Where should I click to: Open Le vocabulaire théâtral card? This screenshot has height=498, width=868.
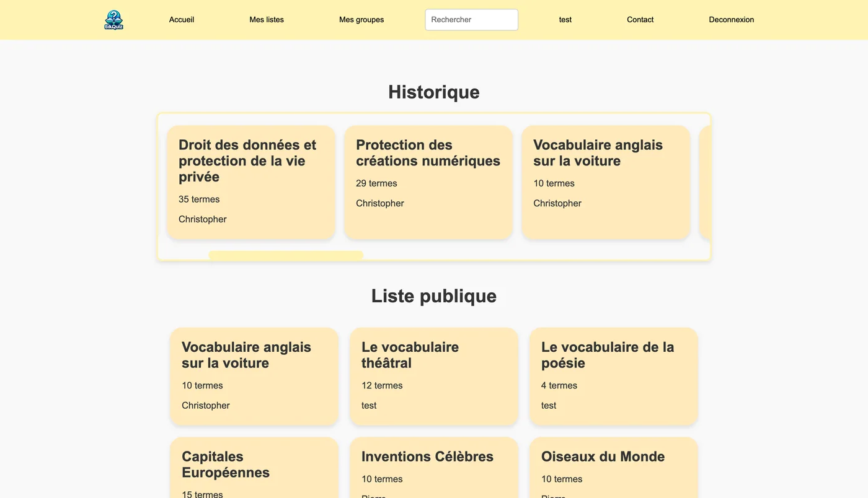434,376
